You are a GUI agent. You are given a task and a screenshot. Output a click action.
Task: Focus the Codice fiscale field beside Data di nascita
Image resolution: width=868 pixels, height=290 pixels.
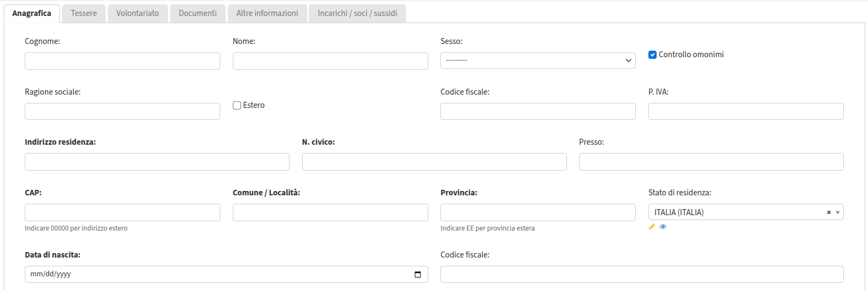[642, 274]
